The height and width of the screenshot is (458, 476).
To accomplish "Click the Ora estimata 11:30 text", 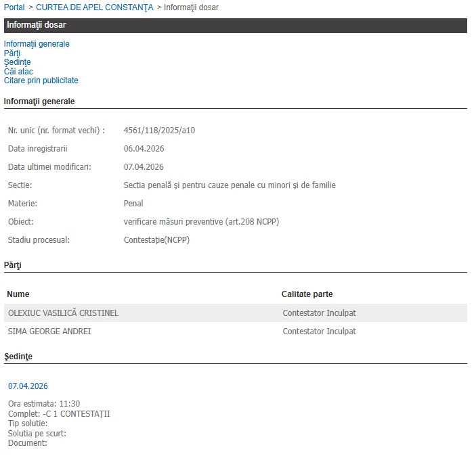I will pyautogui.click(x=44, y=404).
